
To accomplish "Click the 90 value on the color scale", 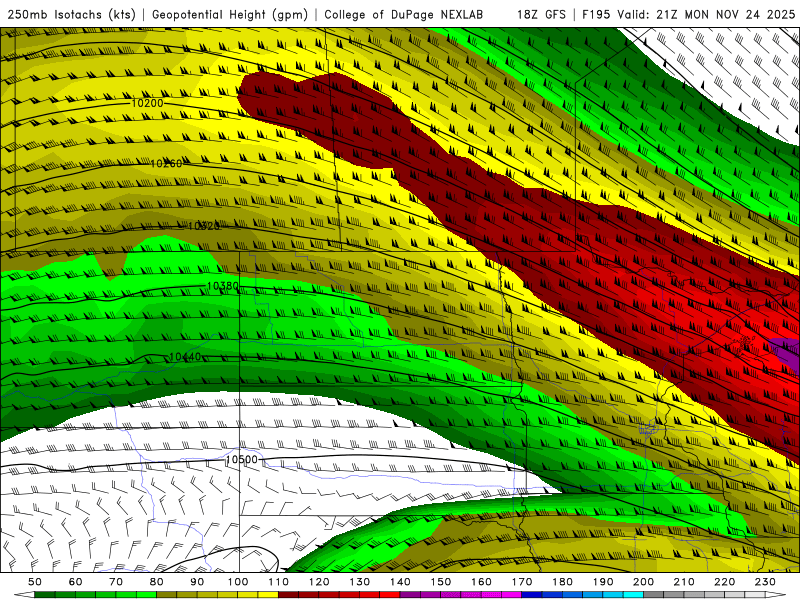I will point(197,582).
